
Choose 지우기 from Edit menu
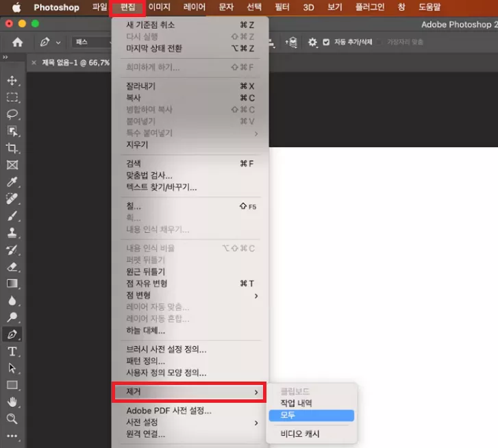pyautogui.click(x=190, y=145)
